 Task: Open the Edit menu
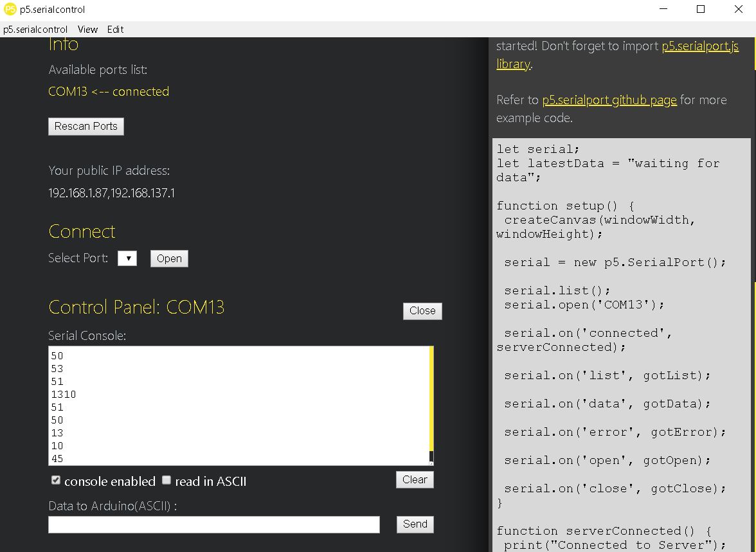(115, 30)
